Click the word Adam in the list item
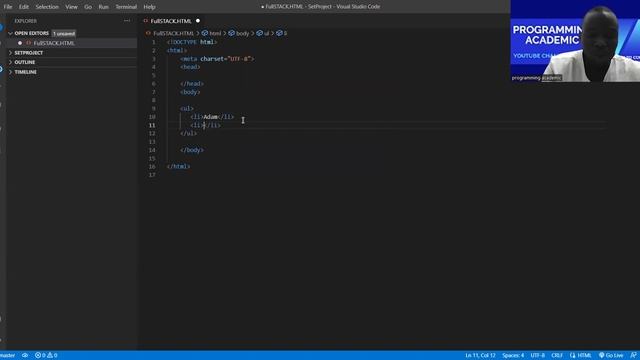 pos(210,117)
